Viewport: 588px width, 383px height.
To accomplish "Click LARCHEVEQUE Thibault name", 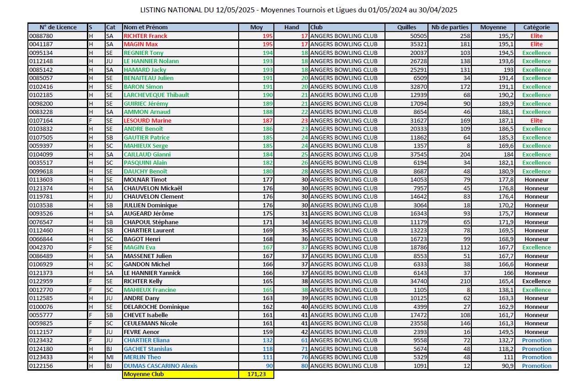I will tap(181, 95).
